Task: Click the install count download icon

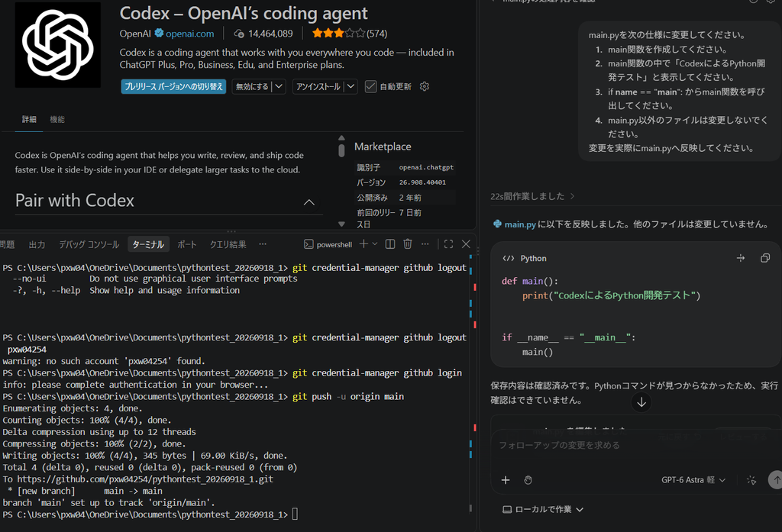Action: [x=239, y=34]
